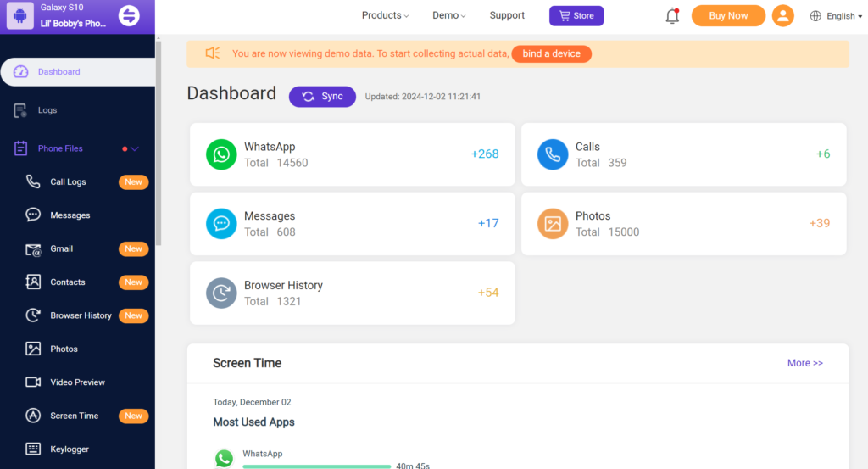This screenshot has height=469, width=868.
Task: Open the More >> link in Screen Time
Action: pyautogui.click(x=805, y=363)
